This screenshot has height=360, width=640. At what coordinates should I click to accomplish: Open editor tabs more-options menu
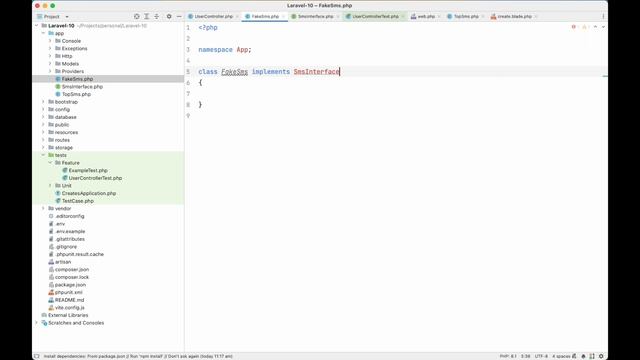603,16
